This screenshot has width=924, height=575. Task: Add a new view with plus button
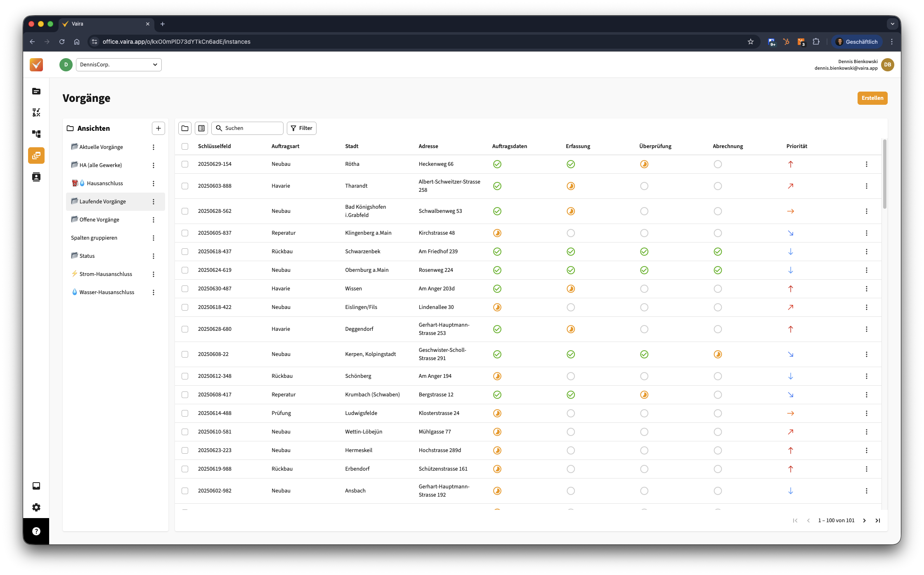(158, 128)
